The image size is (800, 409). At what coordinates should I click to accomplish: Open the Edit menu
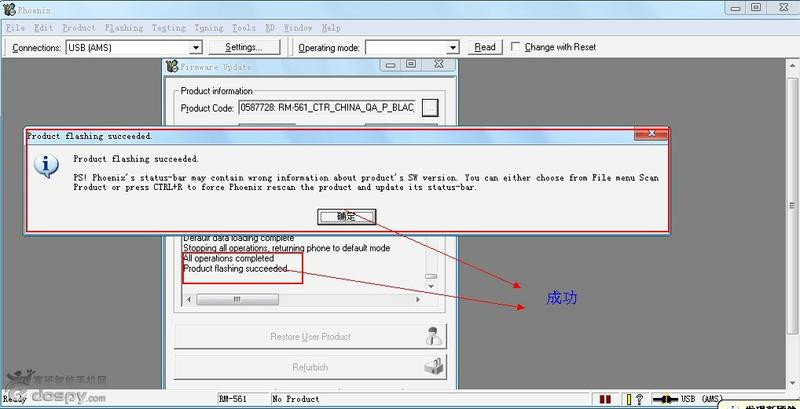click(x=44, y=28)
